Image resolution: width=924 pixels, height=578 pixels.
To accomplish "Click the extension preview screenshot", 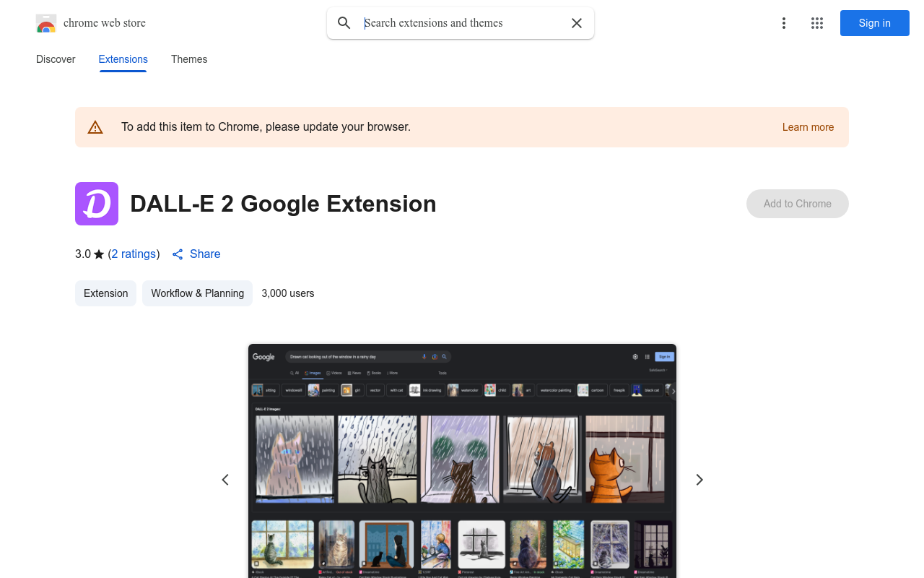I will [x=462, y=461].
